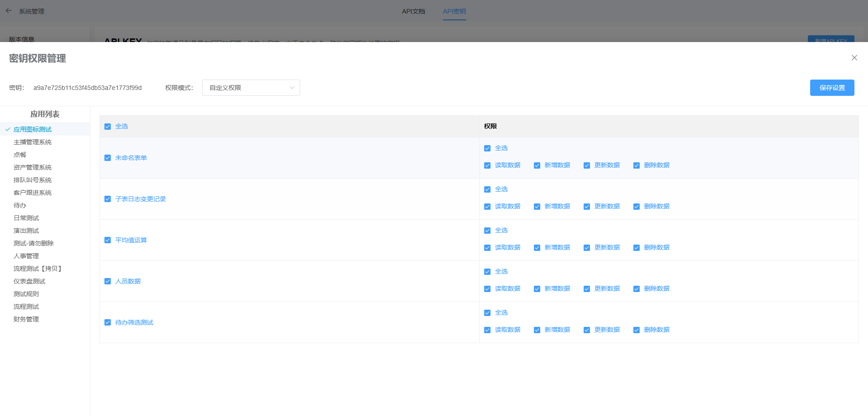Uncheck the header 全选 checkbox
Screen dimensions: 868x420
(108, 127)
